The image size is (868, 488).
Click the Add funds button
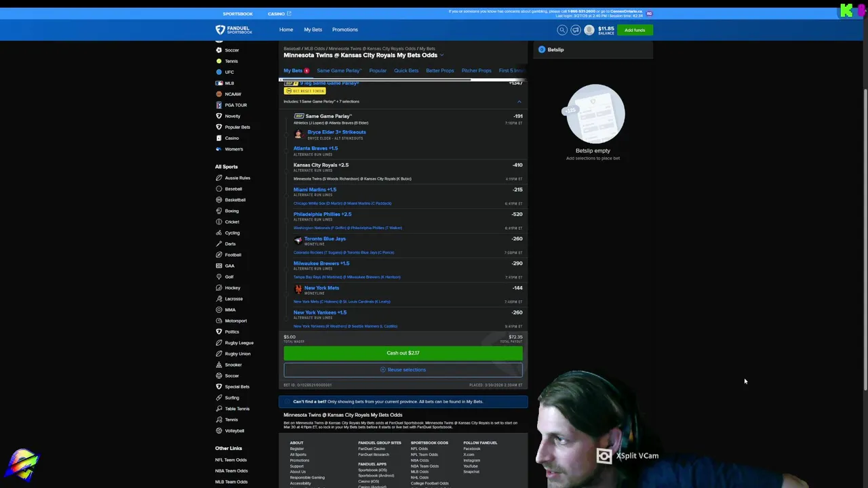click(635, 30)
